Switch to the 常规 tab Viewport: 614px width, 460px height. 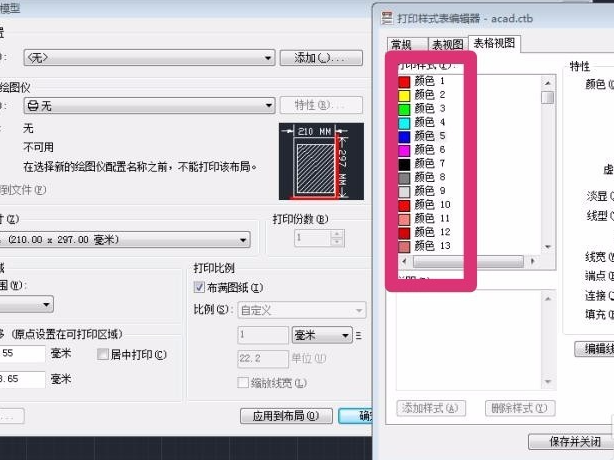(x=401, y=45)
